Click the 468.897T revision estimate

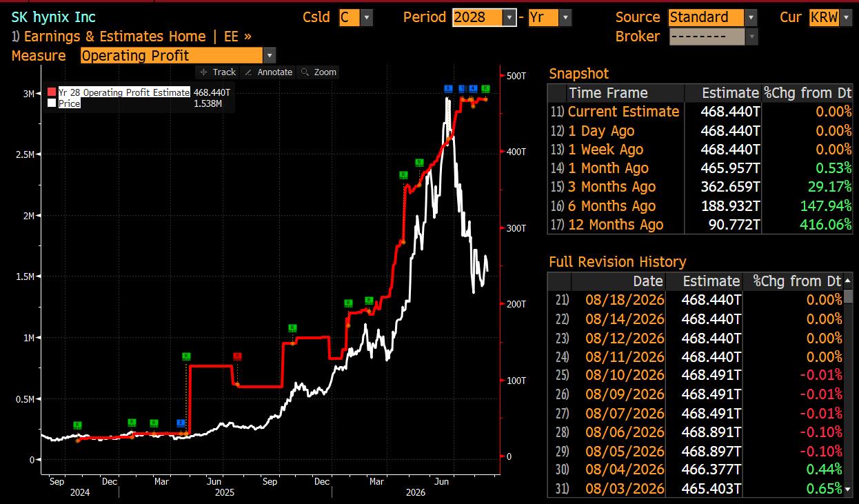coord(711,451)
